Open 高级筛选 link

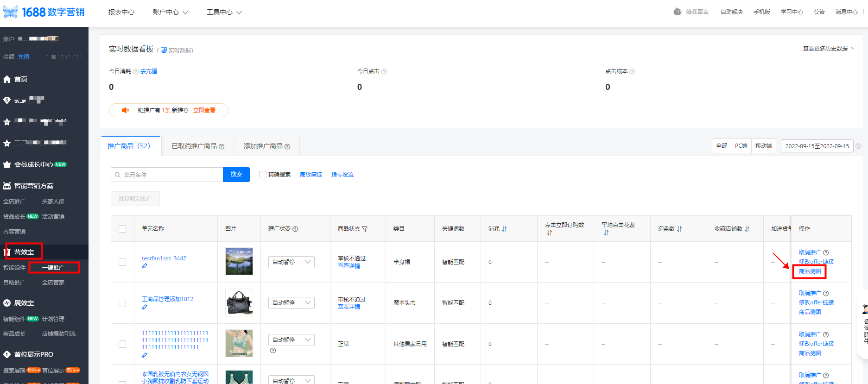click(310, 175)
